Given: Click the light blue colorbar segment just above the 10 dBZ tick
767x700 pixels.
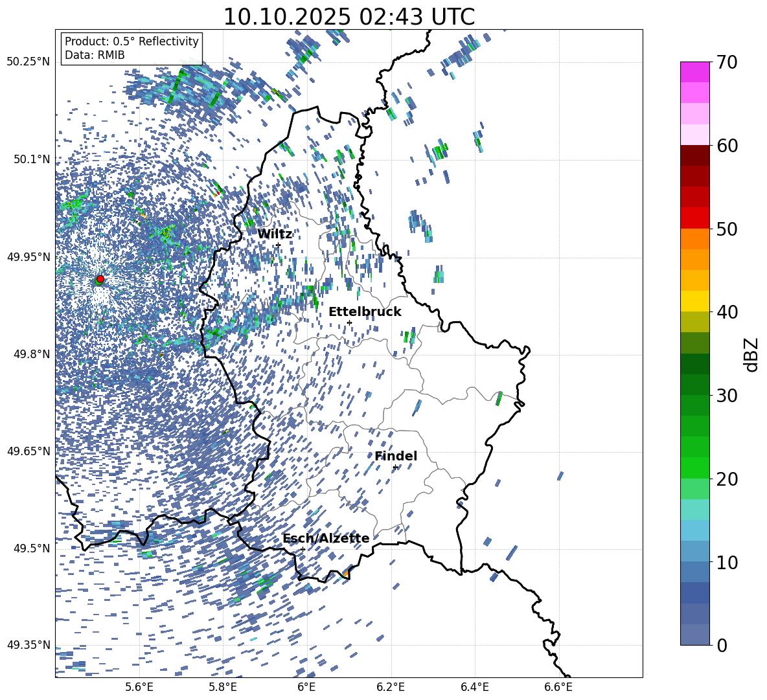Looking at the screenshot, I should pyautogui.click(x=694, y=552).
